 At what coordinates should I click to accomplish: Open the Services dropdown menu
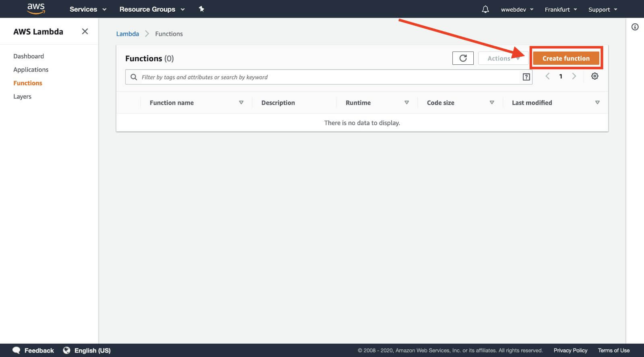tap(88, 9)
